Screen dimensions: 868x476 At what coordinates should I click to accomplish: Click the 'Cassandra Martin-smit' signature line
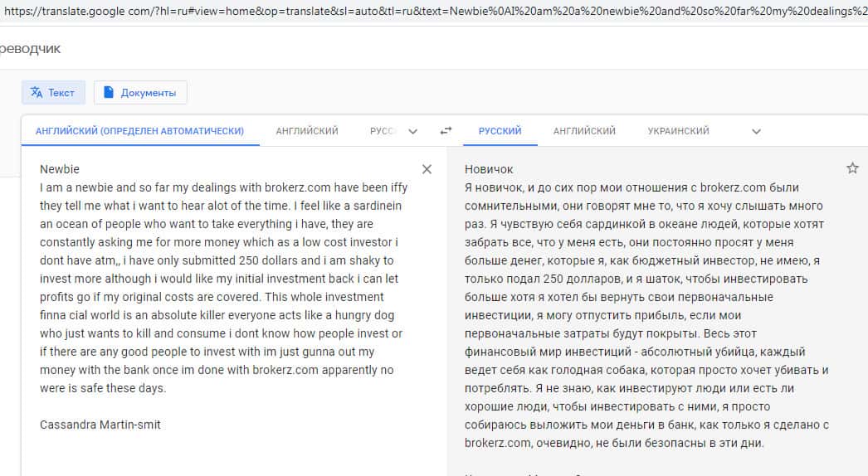(100, 425)
